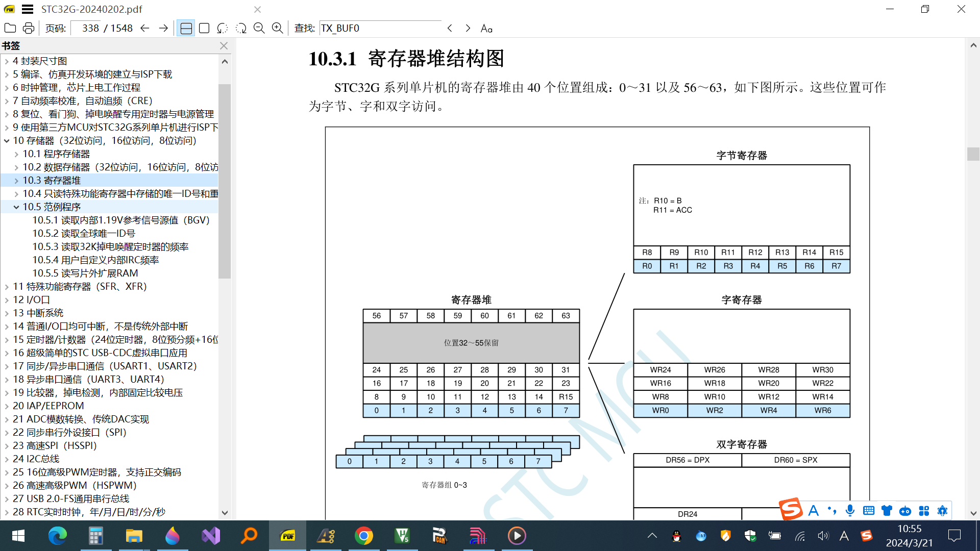Expand bookmark 11 特殊功能寄存器
The width and height of the screenshot is (980, 551).
[7, 287]
